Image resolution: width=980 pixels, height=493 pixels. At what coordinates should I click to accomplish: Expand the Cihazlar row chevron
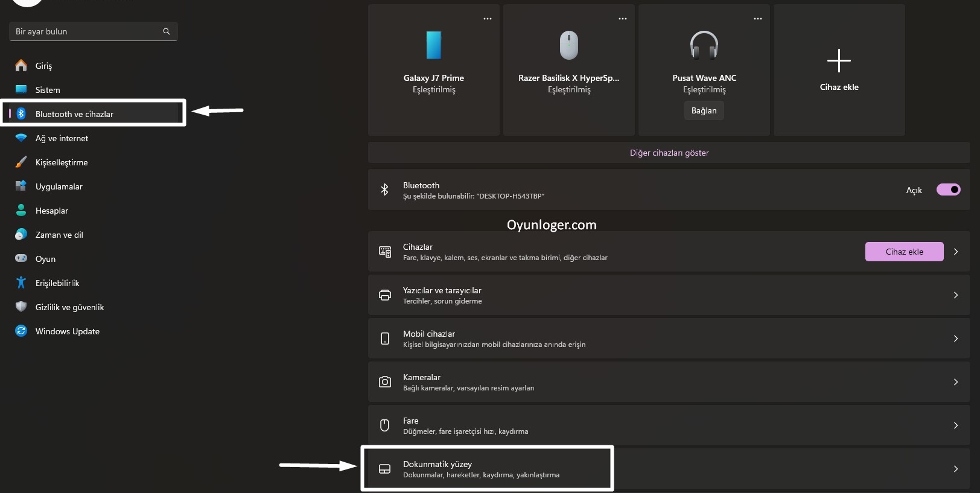[956, 252]
